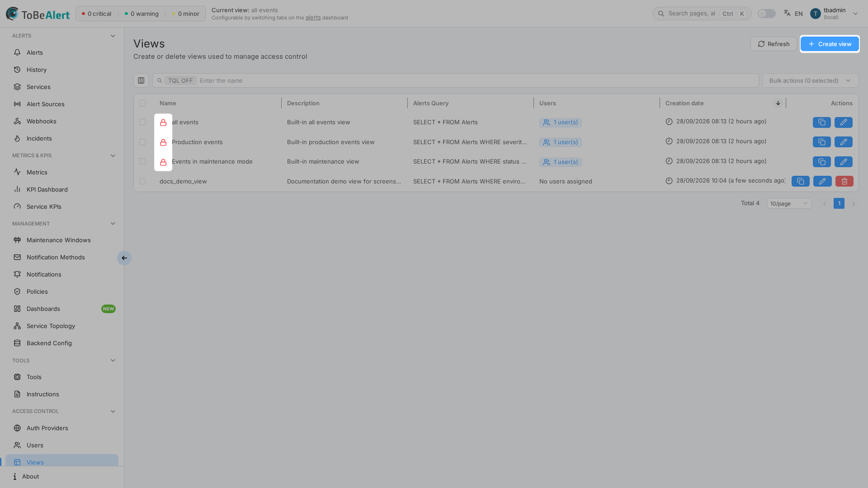This screenshot has height=488, width=868.
Task: Open Alerts page from sidebar
Action: pyautogui.click(x=62, y=52)
